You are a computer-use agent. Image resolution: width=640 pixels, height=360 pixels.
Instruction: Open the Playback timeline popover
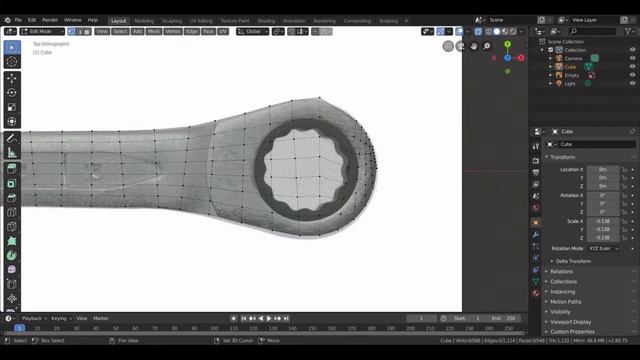point(34,318)
